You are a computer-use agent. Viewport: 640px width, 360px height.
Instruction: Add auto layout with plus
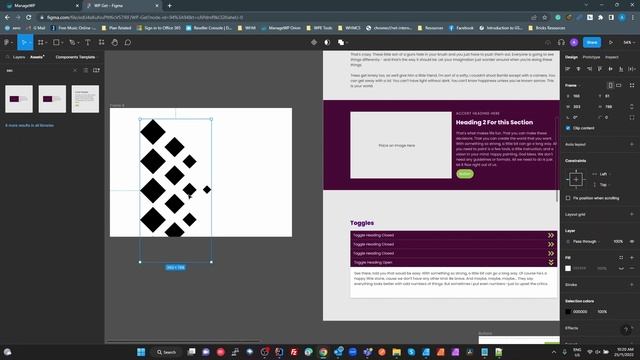tap(632, 144)
